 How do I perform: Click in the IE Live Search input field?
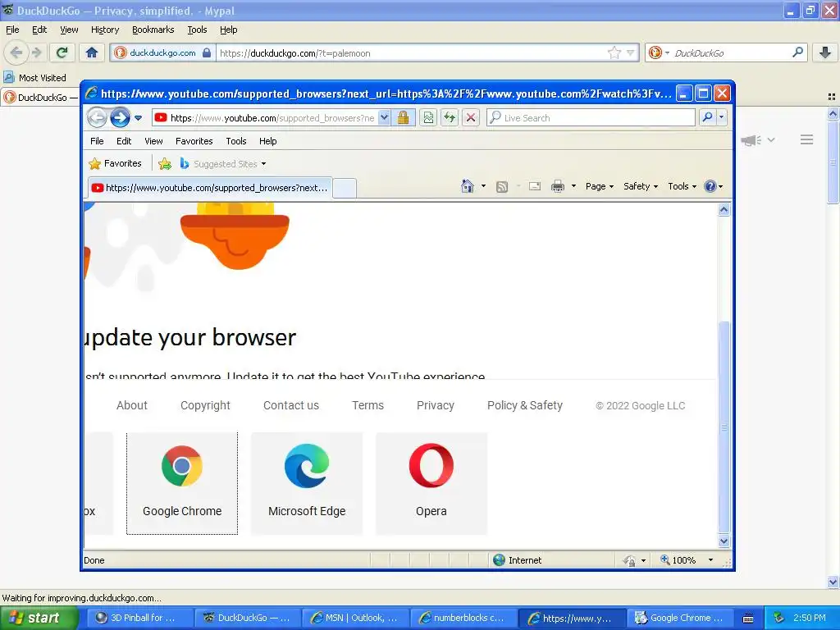(591, 117)
